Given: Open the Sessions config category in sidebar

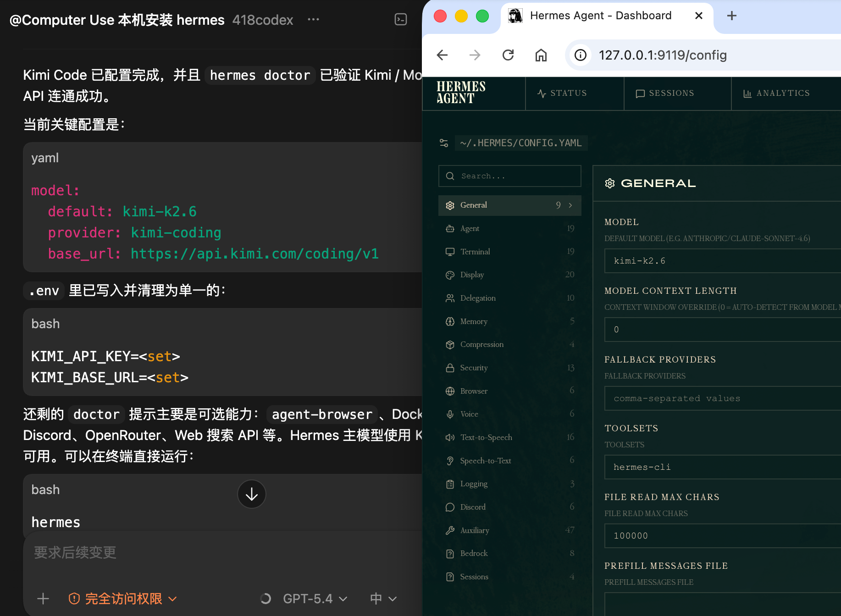Looking at the screenshot, I should pyautogui.click(x=510, y=577).
